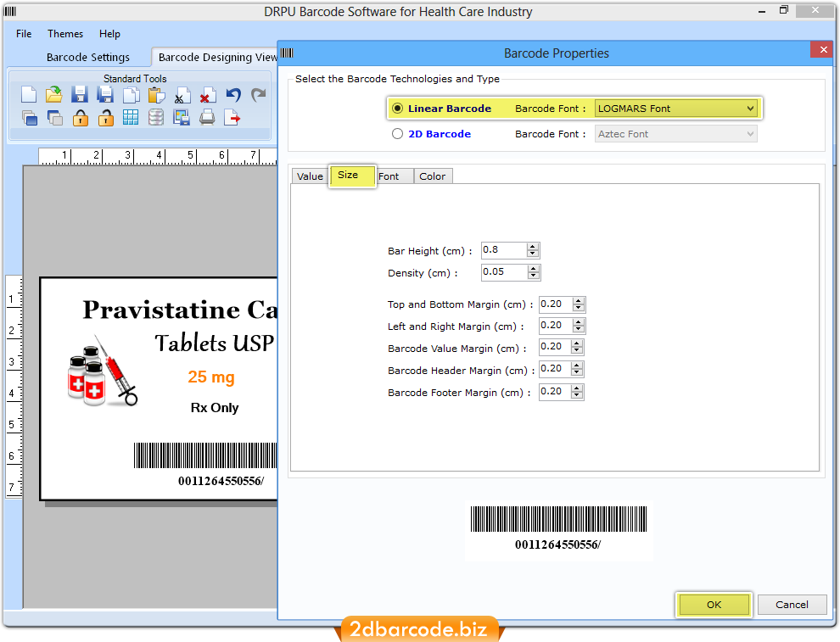This screenshot has width=840, height=642.
Task: Bring the selected object to front
Action: pyautogui.click(x=30, y=118)
